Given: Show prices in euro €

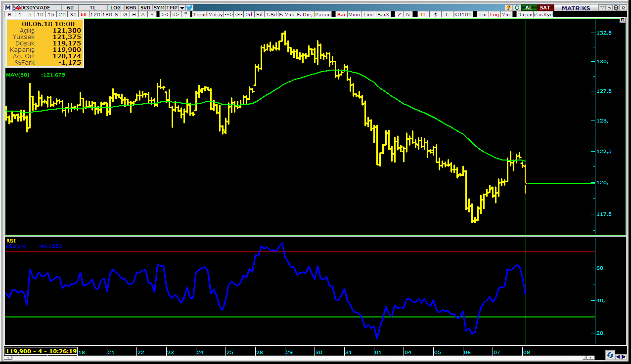Looking at the screenshot, I should pyautogui.click(x=448, y=14).
